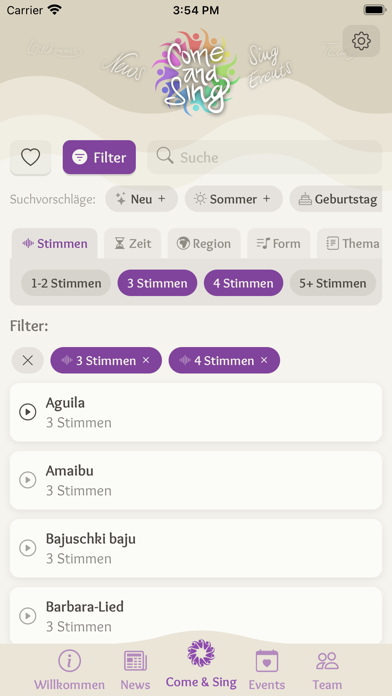Switch to the Zeit filter tab
392x696 pixels.
pyautogui.click(x=132, y=243)
